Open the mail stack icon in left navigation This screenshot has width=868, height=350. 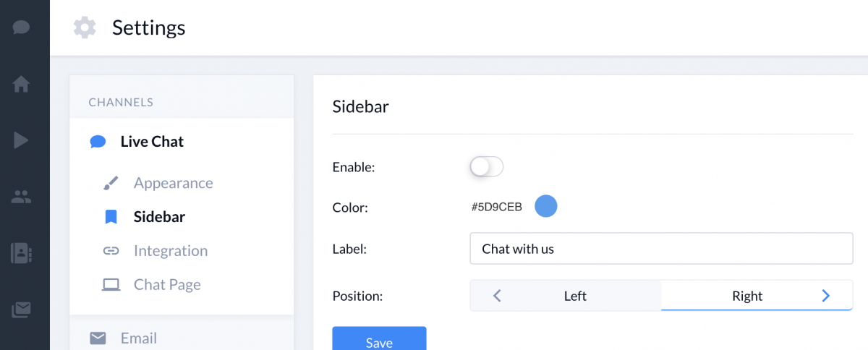21,310
